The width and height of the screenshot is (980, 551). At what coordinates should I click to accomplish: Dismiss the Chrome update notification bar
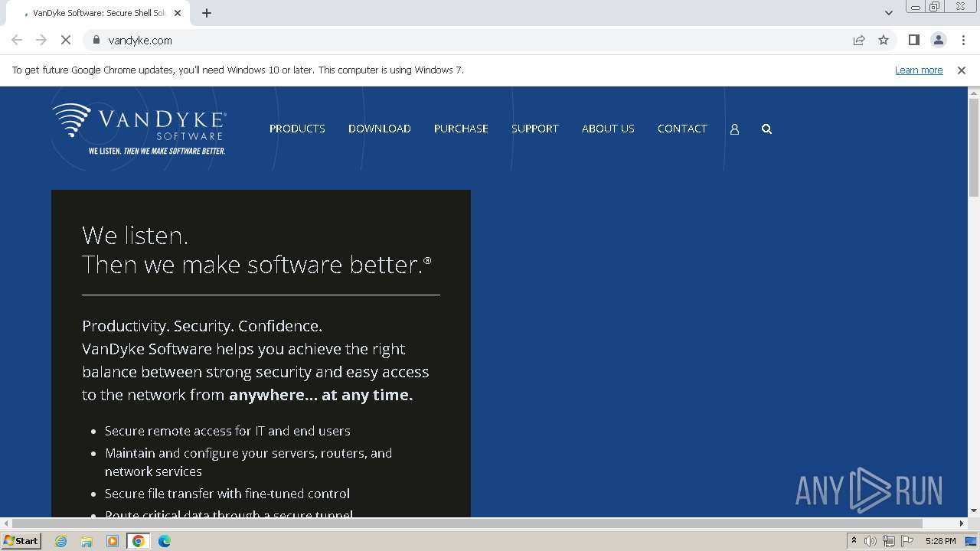(x=962, y=70)
